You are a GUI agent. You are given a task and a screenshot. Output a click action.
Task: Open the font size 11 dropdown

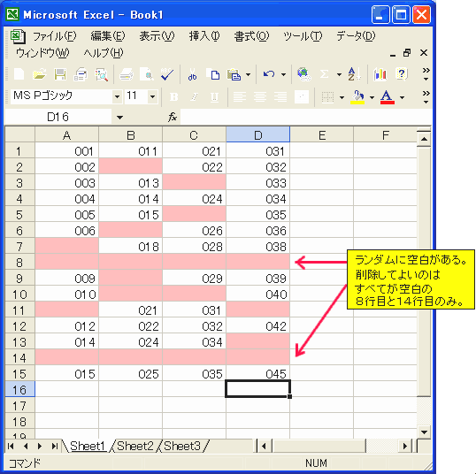tap(152, 97)
